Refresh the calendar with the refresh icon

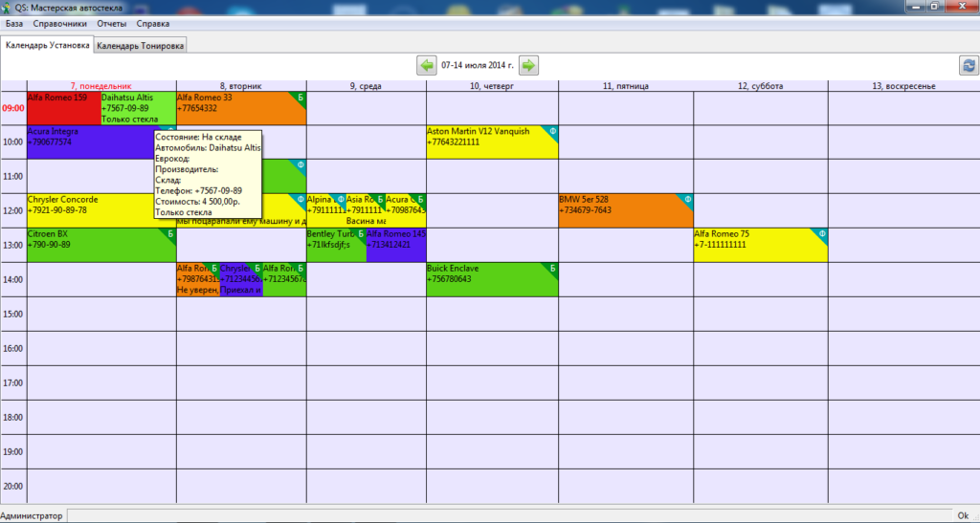pos(969,66)
